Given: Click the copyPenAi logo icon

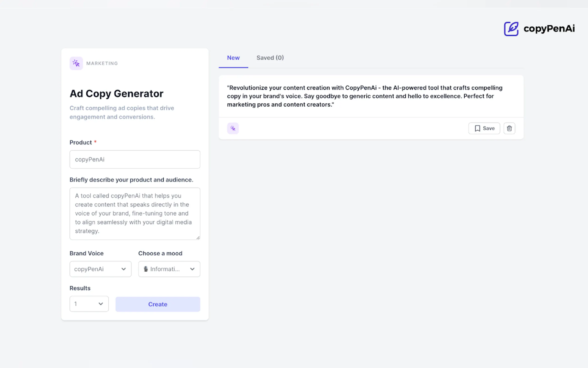Looking at the screenshot, I should [511, 29].
